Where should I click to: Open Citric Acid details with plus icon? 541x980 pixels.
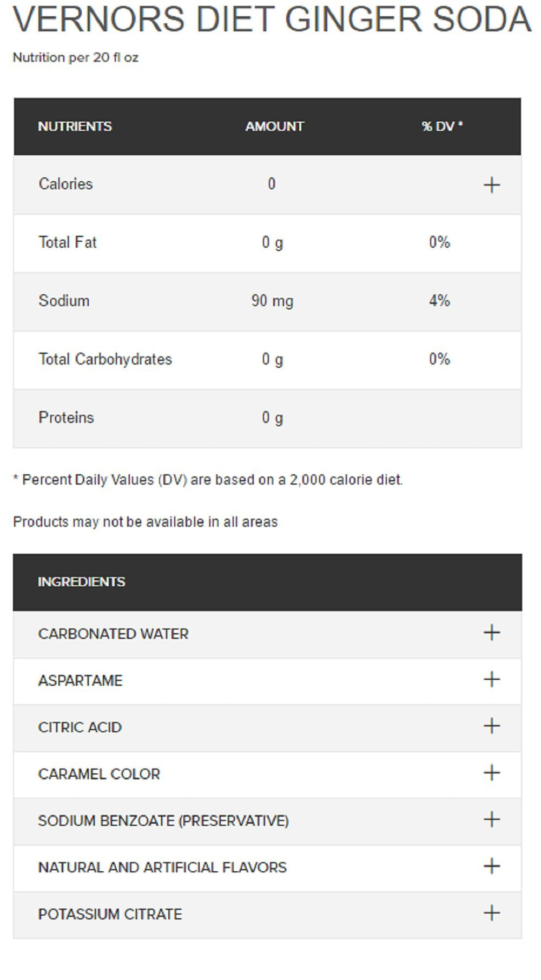(x=491, y=726)
